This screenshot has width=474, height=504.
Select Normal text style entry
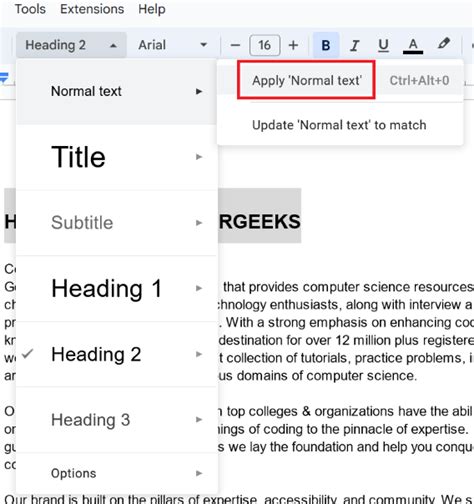coord(117,91)
